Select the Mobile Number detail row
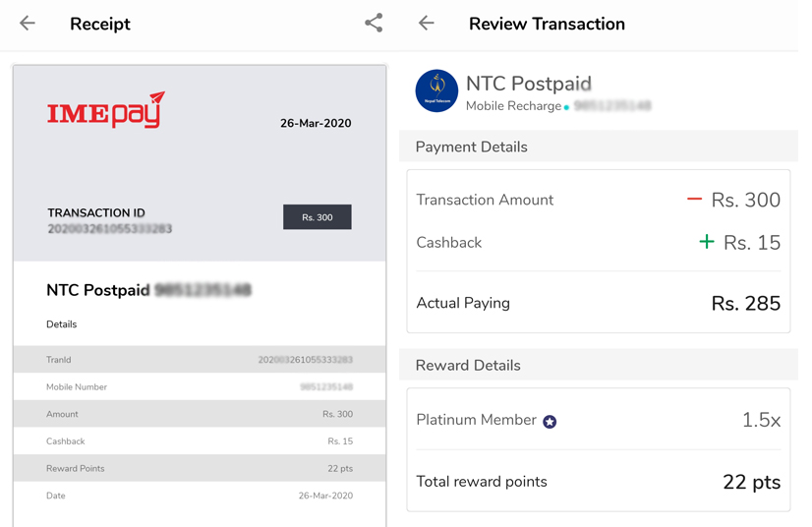This screenshot has height=527, width=812. [x=200, y=386]
